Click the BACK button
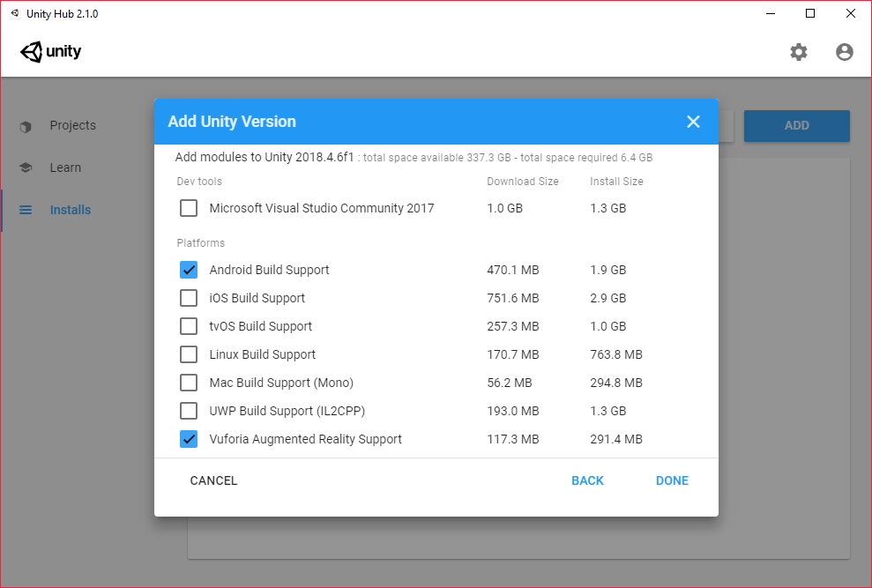The height and width of the screenshot is (588, 872). coord(587,480)
